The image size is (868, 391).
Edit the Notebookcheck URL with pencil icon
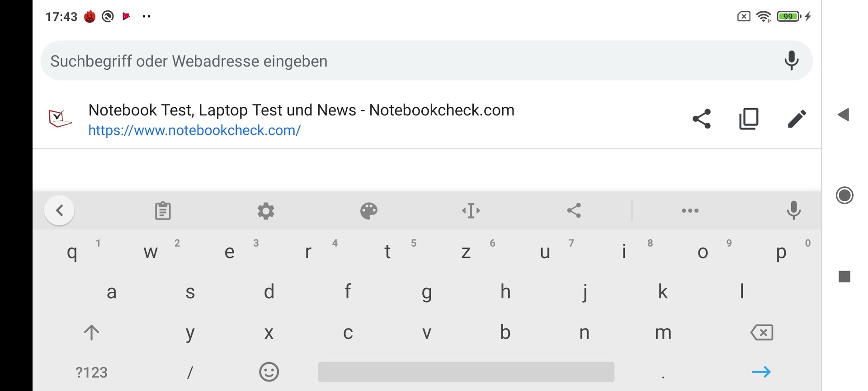click(797, 119)
